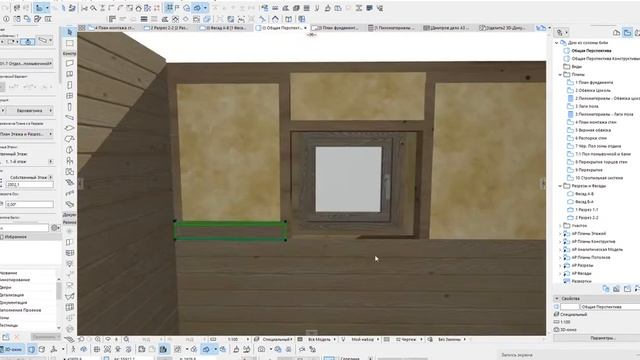Click the info icon in the second toolbar row

(6, 19)
